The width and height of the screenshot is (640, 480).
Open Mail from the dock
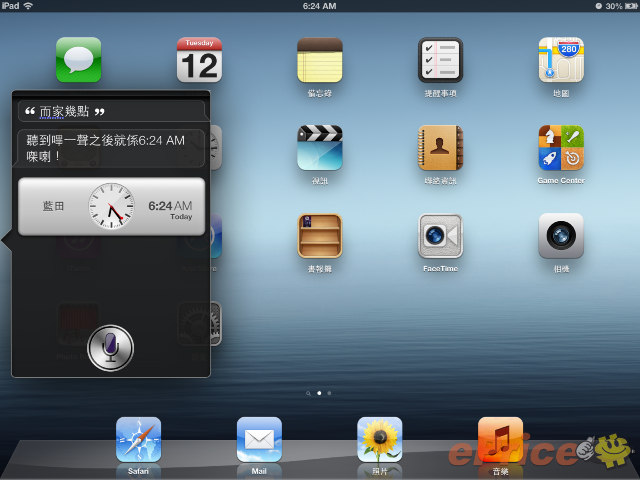click(259, 439)
